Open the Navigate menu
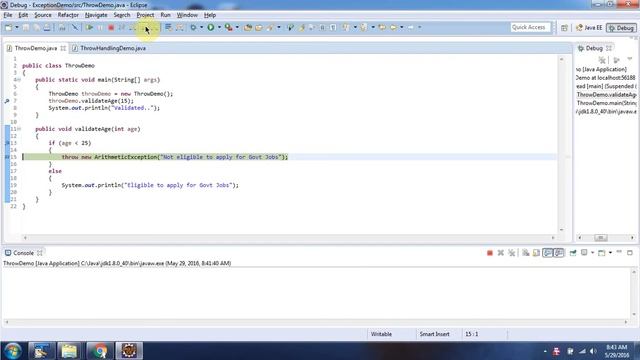Image resolution: width=640 pixels, height=360 pixels. 96,15
